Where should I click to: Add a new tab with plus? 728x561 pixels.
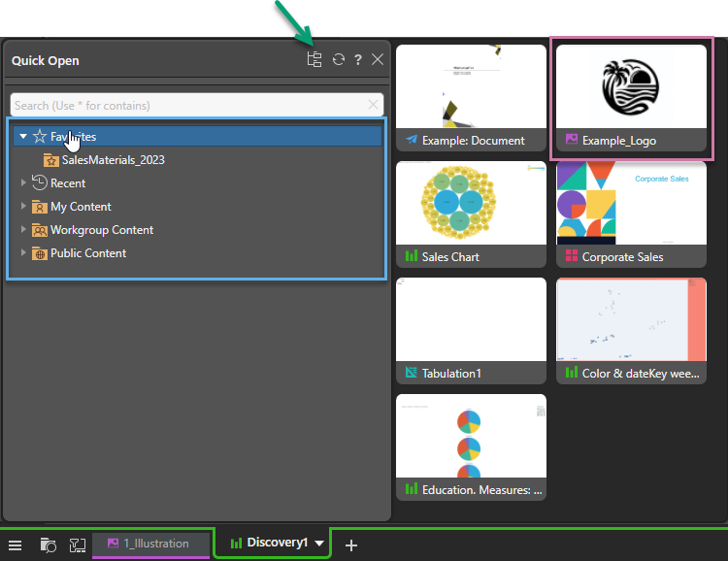(x=351, y=545)
